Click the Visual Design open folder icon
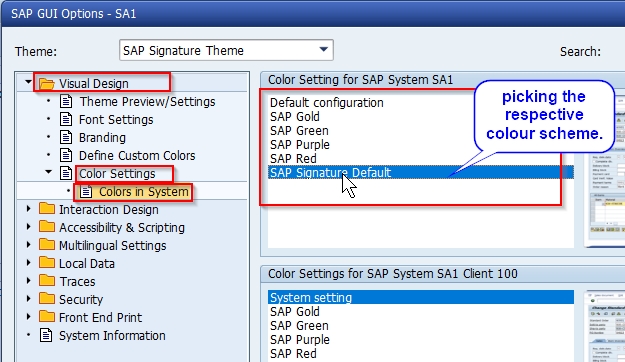625x362 pixels. (47, 84)
